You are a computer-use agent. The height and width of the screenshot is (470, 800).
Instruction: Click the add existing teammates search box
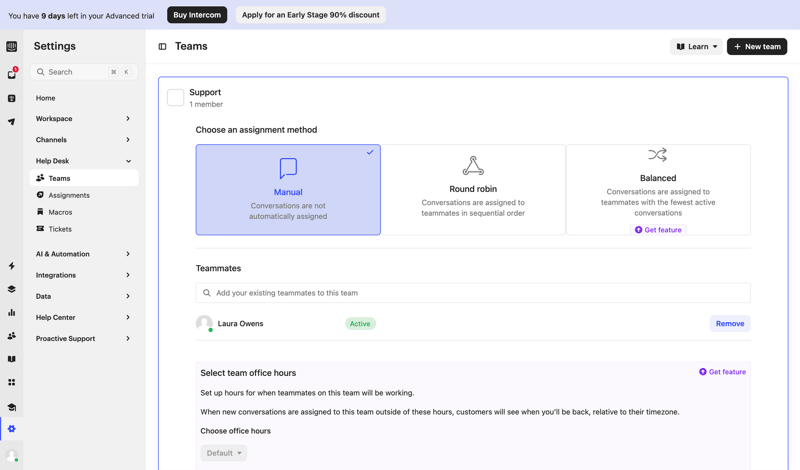(x=473, y=293)
